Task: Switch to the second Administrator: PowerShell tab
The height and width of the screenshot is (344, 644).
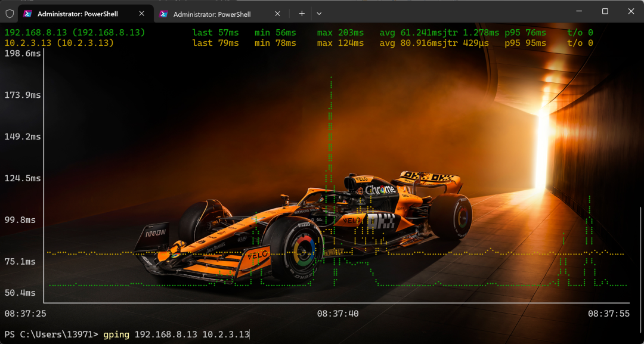Action: pos(221,14)
